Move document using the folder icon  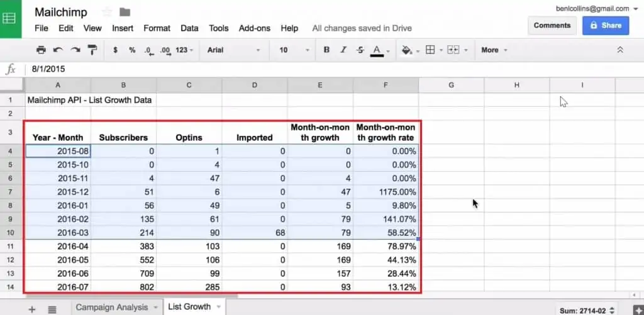click(x=125, y=12)
